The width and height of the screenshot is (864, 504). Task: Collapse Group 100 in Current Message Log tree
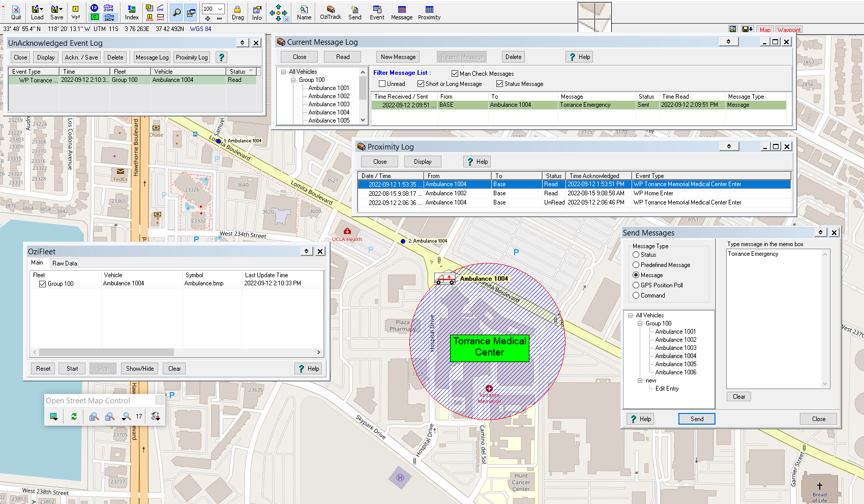(293, 80)
